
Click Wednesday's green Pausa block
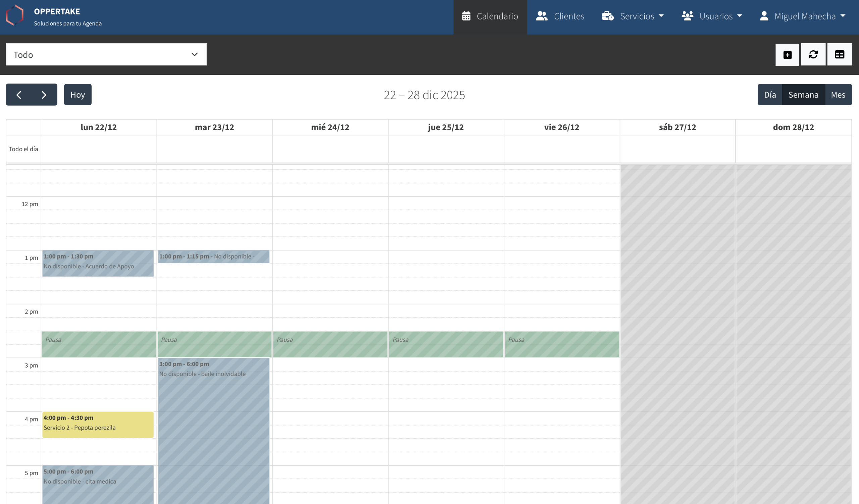(330, 345)
